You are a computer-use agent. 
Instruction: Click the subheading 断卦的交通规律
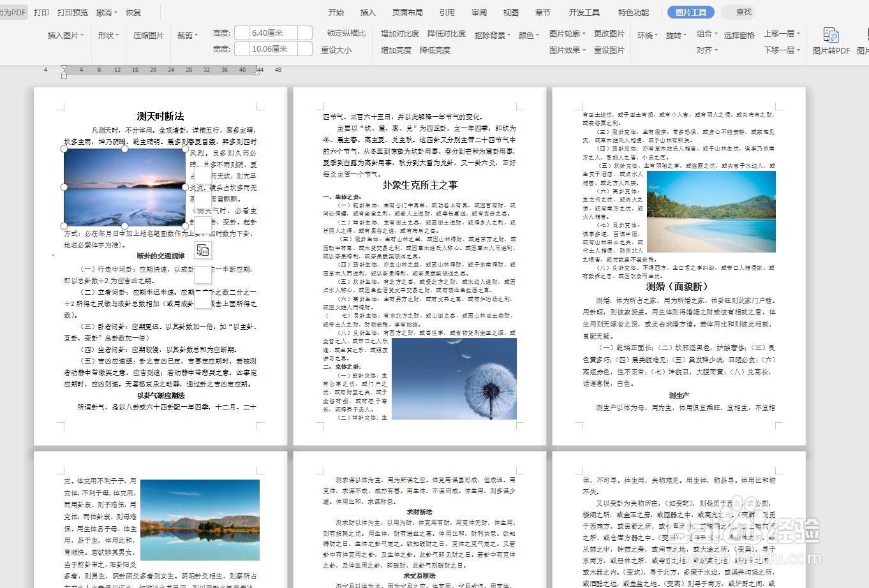click(x=160, y=256)
